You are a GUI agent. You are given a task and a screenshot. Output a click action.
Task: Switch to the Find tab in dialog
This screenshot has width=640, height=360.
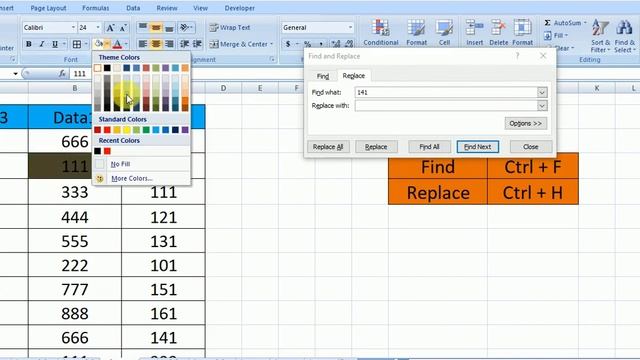tap(323, 76)
